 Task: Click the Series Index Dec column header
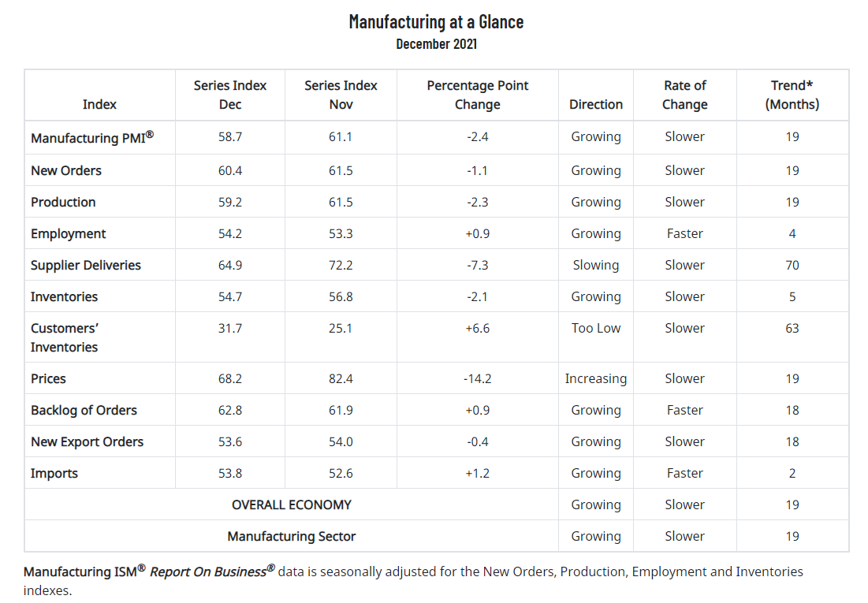230,95
